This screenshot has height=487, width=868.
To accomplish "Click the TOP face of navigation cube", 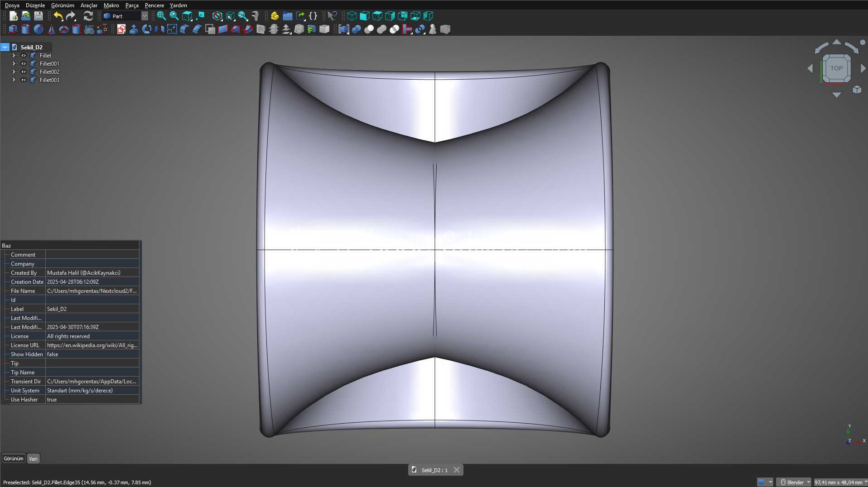I will [836, 68].
